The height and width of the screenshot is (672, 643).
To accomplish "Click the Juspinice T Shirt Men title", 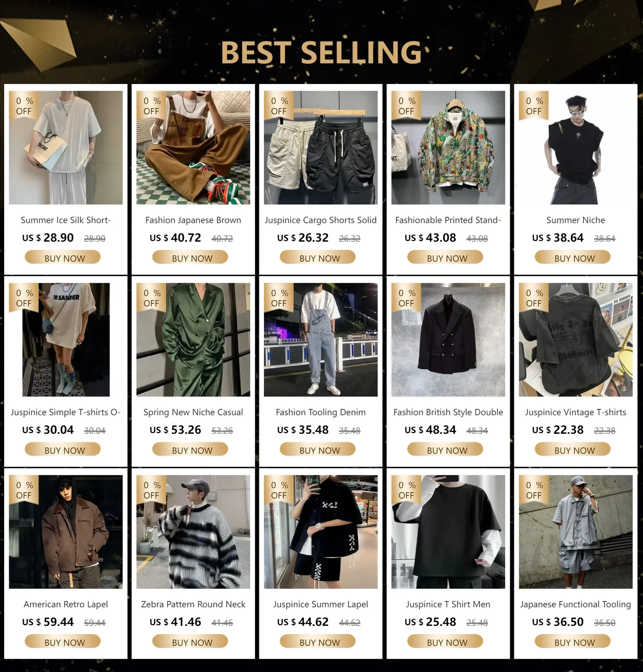I will coord(448,604).
